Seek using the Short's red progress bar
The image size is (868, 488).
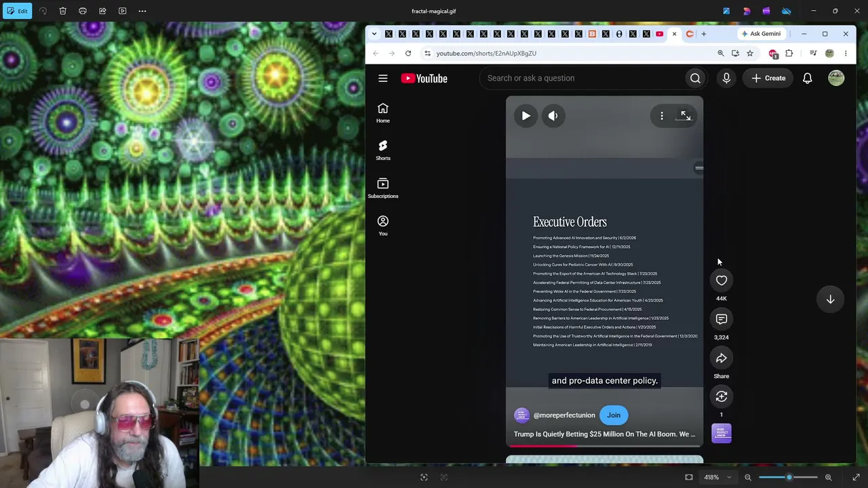coord(604,446)
